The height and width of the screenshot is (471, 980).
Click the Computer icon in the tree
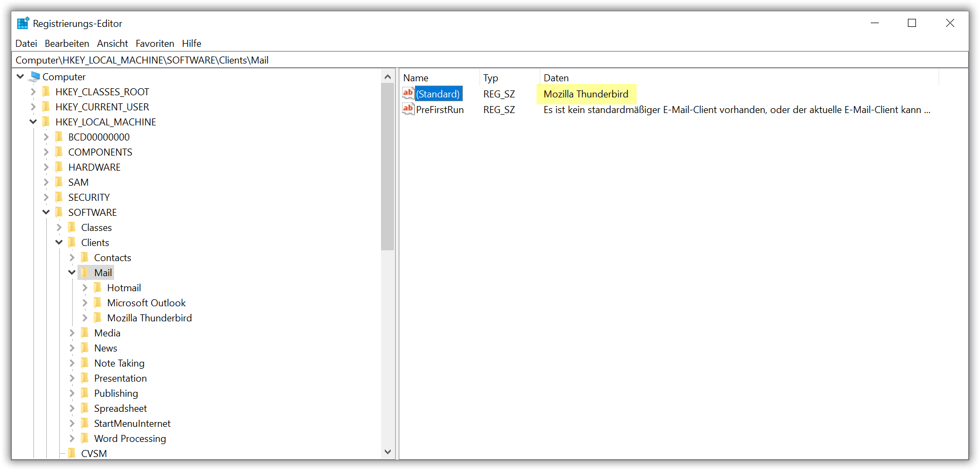coord(35,76)
